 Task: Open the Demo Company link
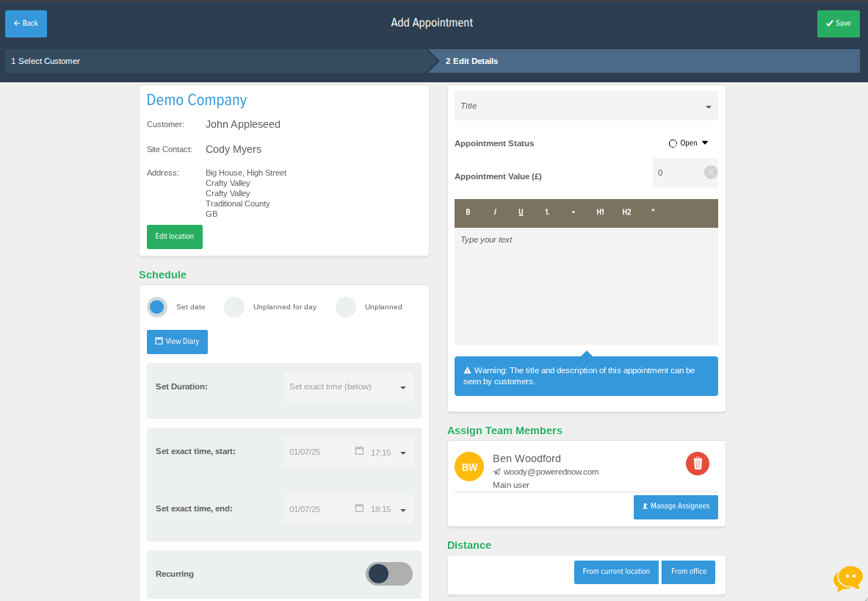coord(197,100)
